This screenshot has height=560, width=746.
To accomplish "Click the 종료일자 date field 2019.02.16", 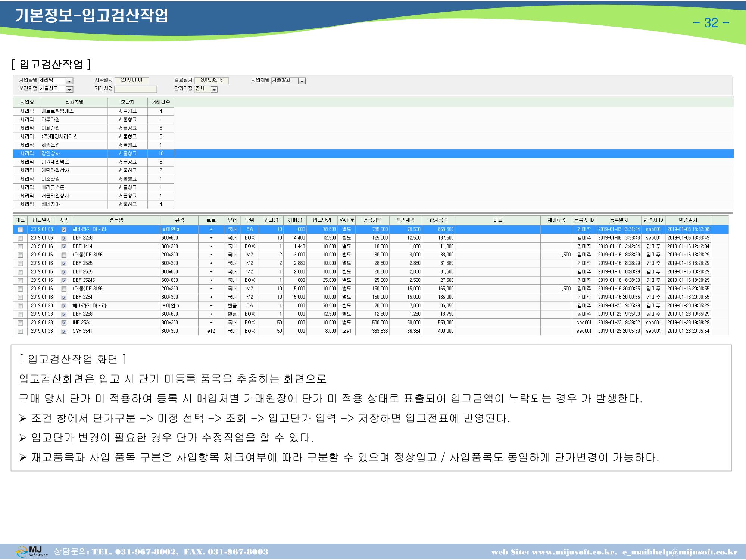I will [211, 80].
